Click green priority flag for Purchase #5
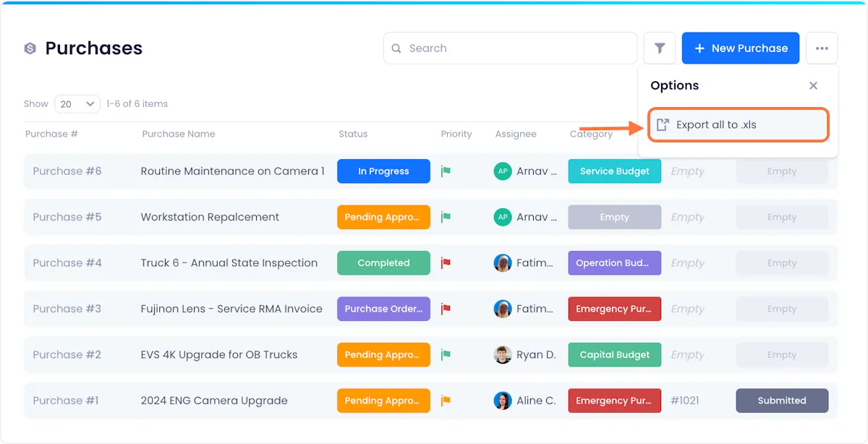 tap(446, 217)
